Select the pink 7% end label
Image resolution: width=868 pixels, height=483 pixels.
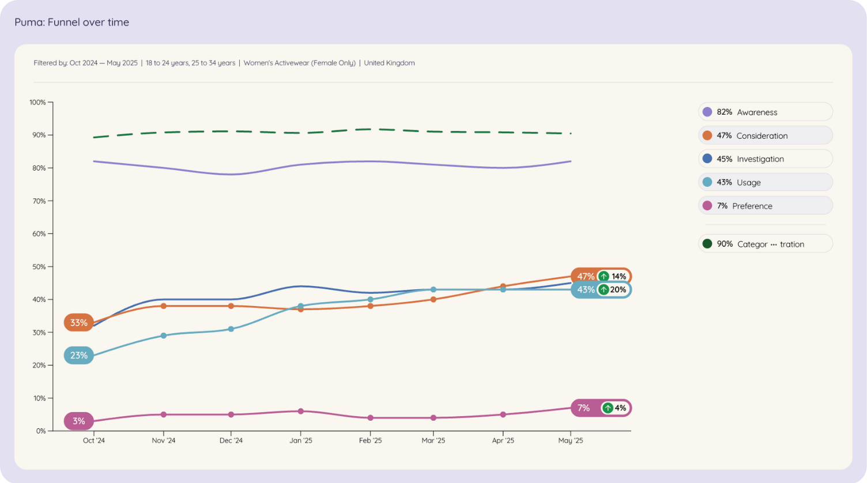(584, 408)
